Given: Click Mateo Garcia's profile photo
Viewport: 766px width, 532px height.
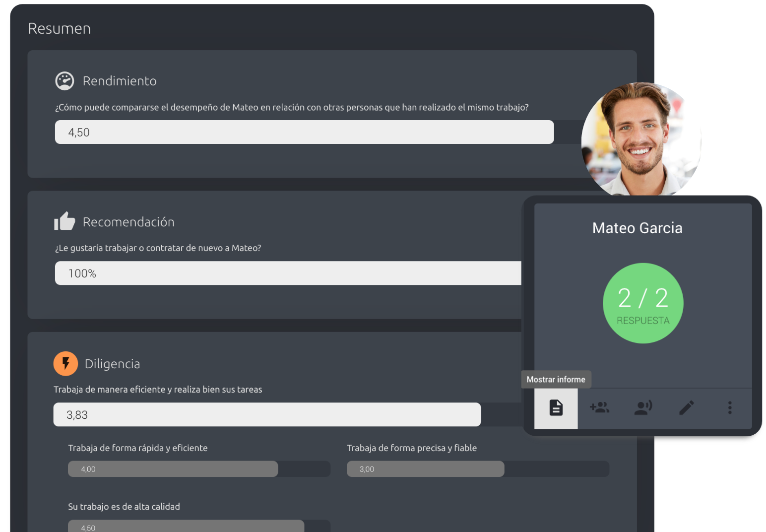Looking at the screenshot, I should click(x=641, y=140).
